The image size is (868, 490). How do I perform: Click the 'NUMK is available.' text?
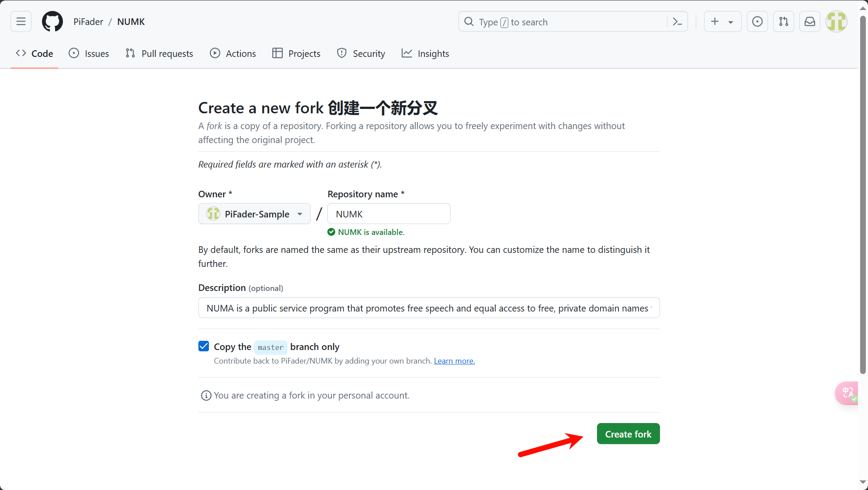coord(371,232)
